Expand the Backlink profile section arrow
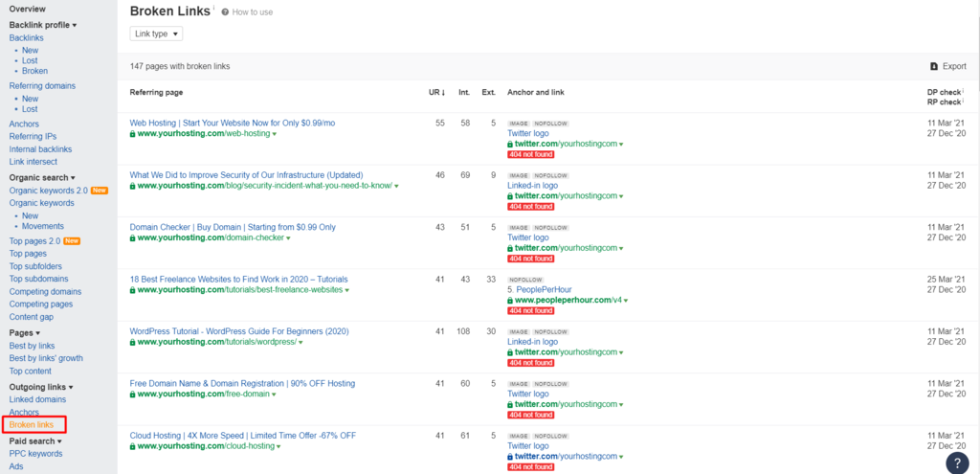Image resolution: width=980 pixels, height=474 pixels. tap(75, 25)
